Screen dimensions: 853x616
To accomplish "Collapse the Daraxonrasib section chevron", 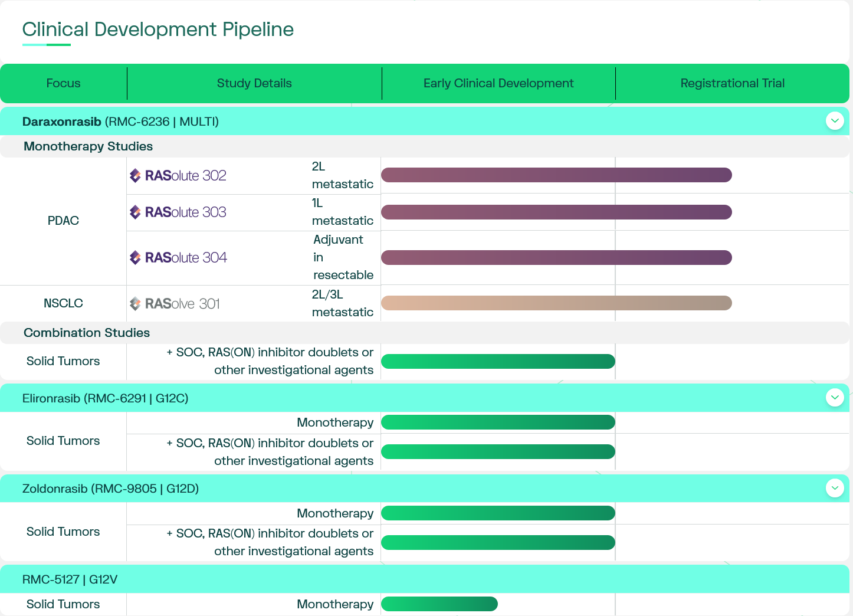I will (834, 121).
